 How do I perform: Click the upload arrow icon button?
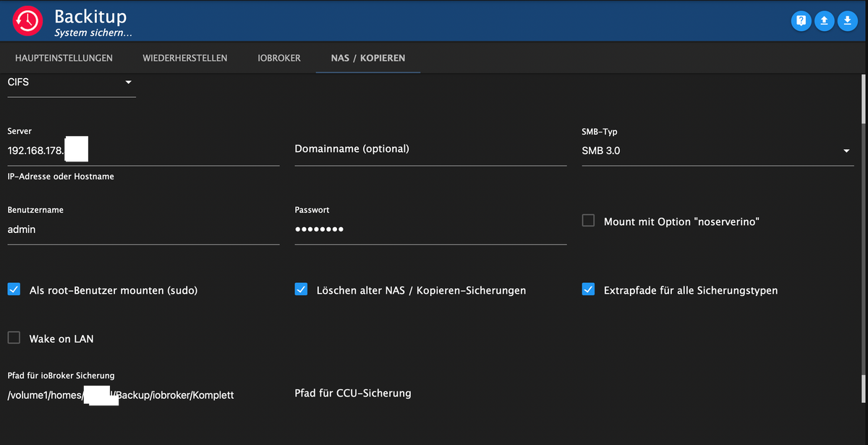(x=824, y=21)
